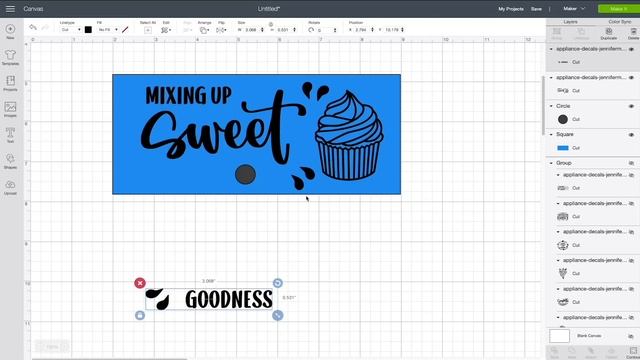Click the resize handle on GOODNESS selection
This screenshot has width=640, height=360.
pos(278,315)
